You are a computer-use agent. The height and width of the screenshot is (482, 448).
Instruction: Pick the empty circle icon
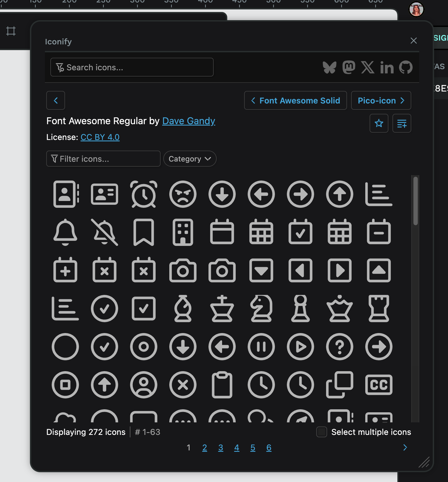[x=65, y=347]
